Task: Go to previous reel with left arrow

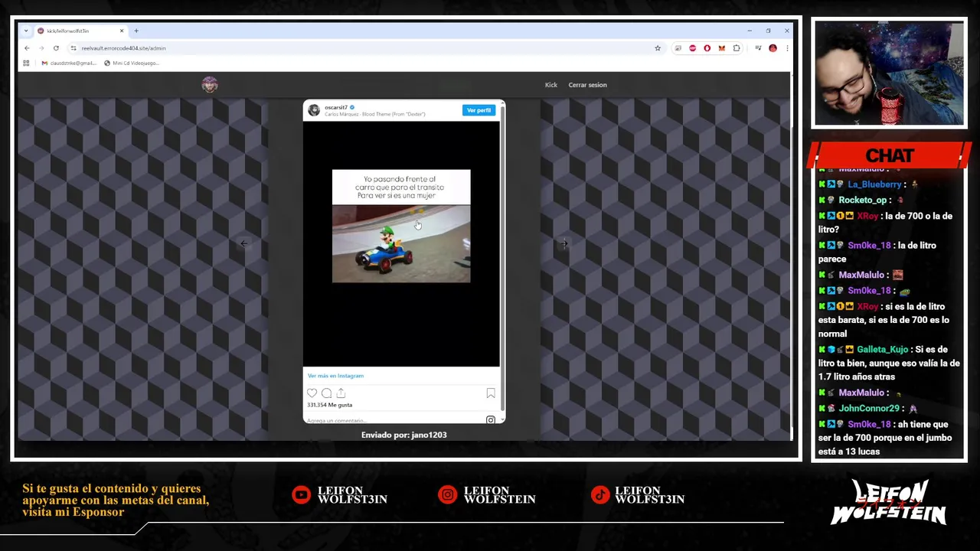Action: pos(243,243)
